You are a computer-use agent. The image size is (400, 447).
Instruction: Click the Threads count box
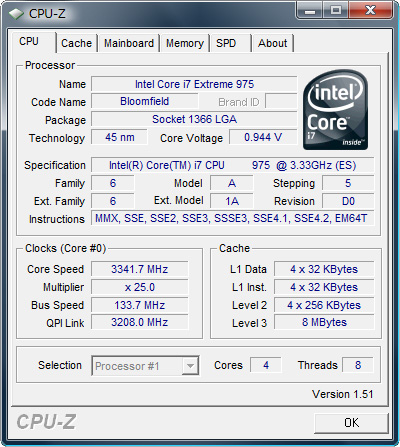(358, 365)
